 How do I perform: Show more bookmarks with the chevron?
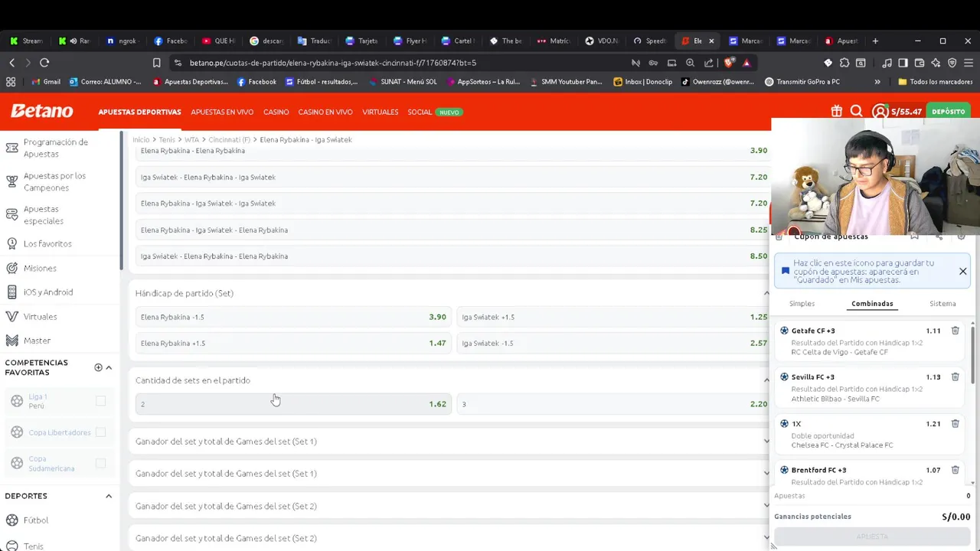coord(877,82)
